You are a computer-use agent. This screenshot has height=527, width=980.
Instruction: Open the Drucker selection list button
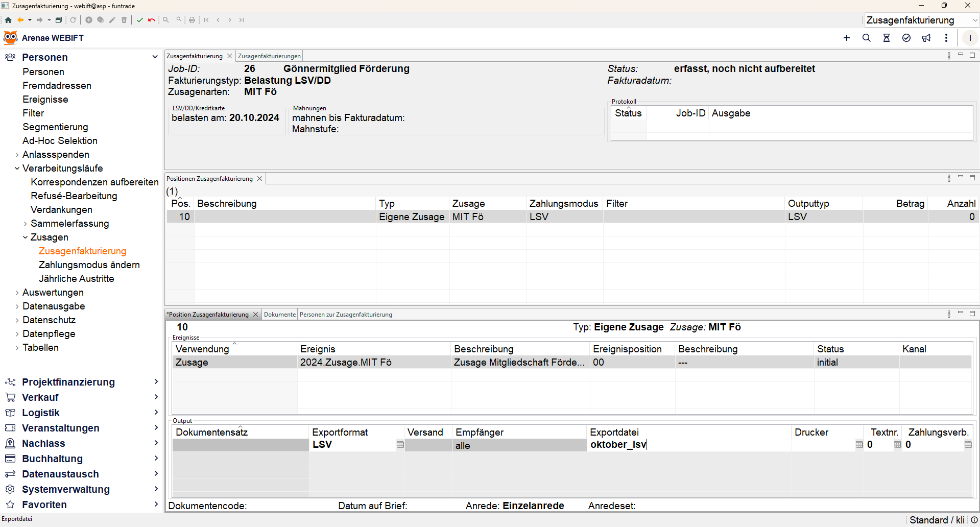[859, 445]
